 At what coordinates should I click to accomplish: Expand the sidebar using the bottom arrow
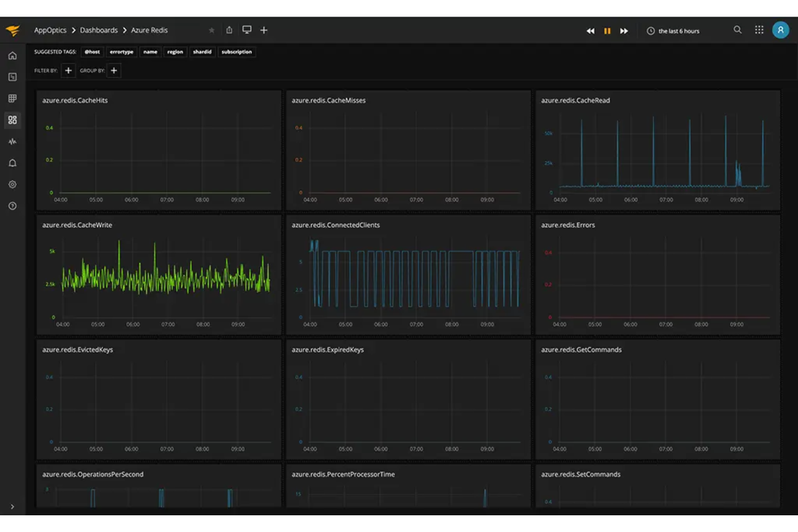point(12,507)
